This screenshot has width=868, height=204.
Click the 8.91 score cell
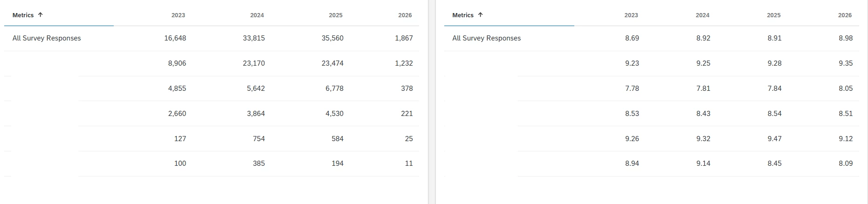(x=775, y=38)
